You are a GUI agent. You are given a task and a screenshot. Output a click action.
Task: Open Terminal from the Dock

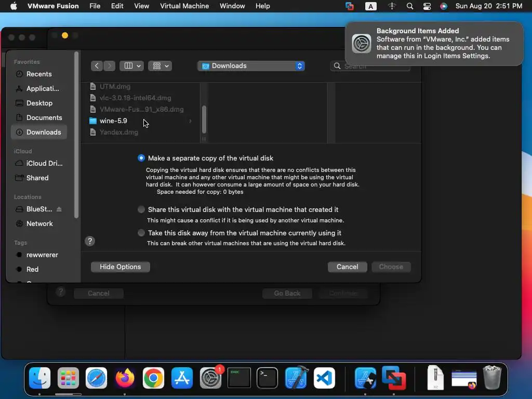click(x=268, y=378)
